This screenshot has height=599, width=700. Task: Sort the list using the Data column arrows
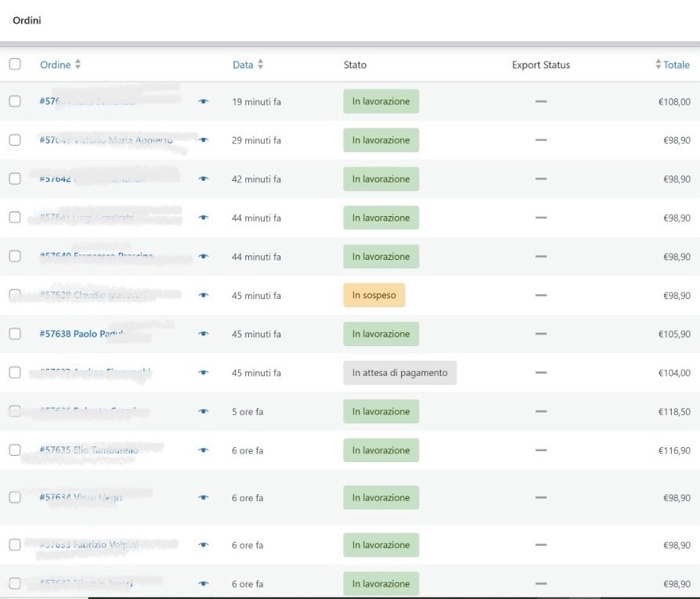pos(260,65)
